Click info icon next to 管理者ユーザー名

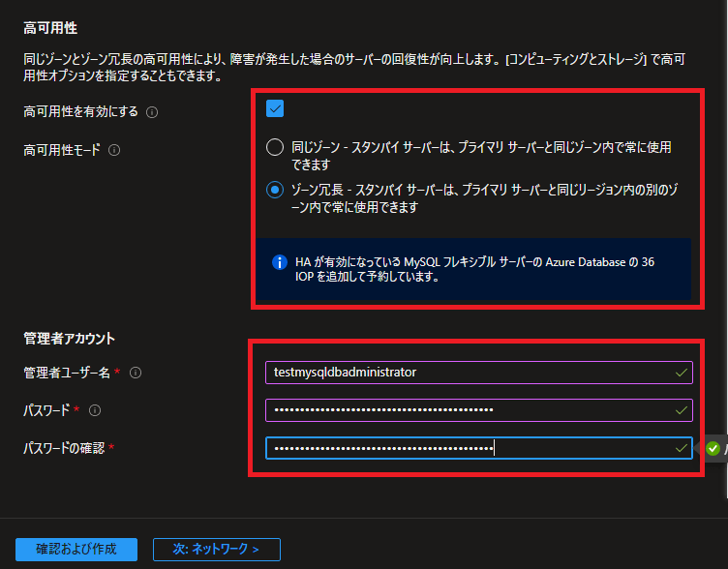pos(135,373)
